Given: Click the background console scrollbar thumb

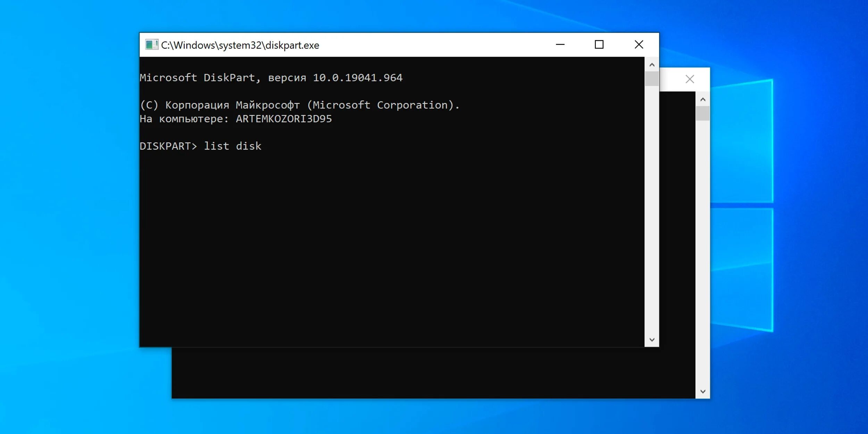Looking at the screenshot, I should (x=703, y=113).
